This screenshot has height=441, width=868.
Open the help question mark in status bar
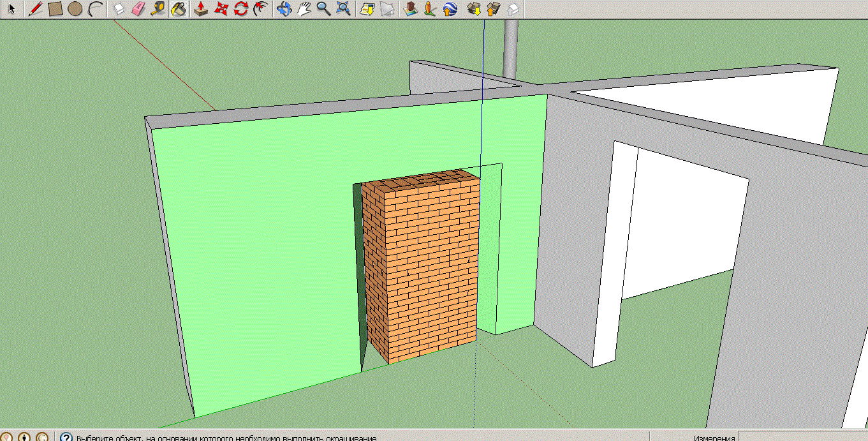pos(66,437)
